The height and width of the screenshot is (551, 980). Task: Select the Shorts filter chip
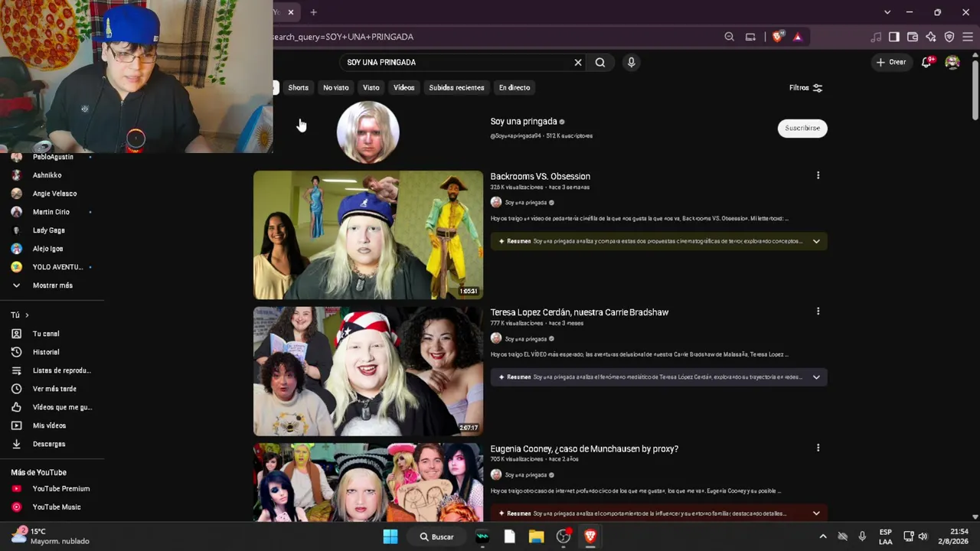(299, 88)
